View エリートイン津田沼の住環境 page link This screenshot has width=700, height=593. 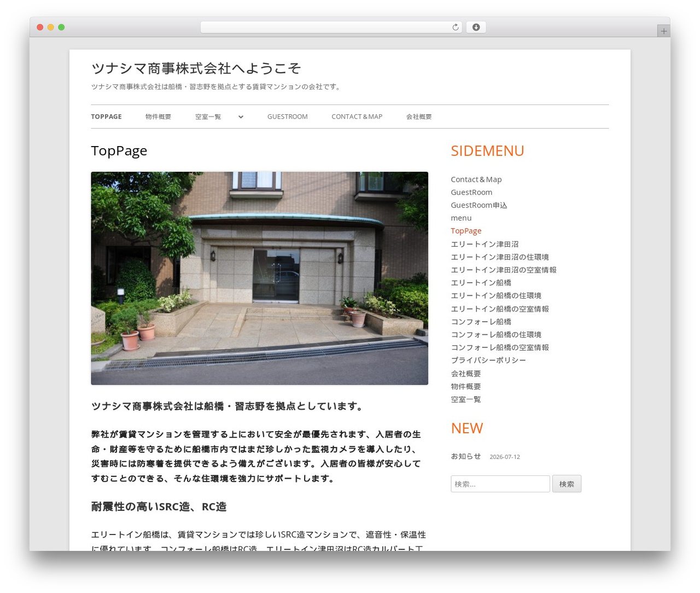point(500,257)
